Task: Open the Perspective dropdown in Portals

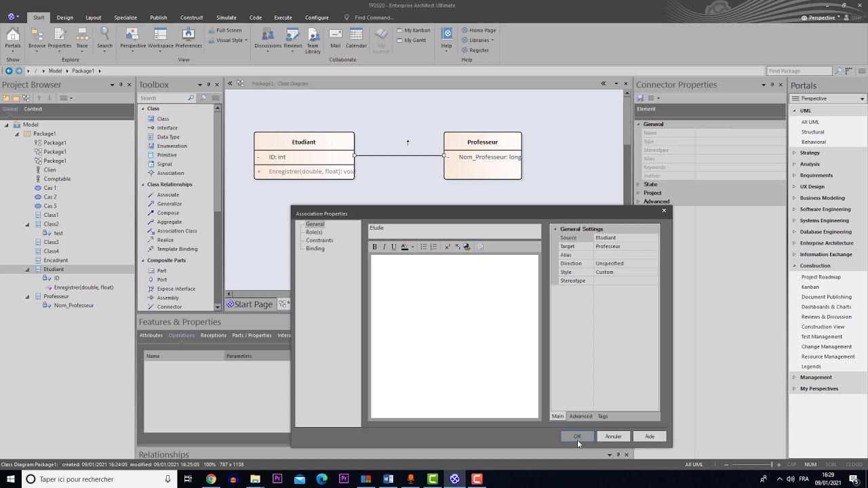Action: [828, 98]
